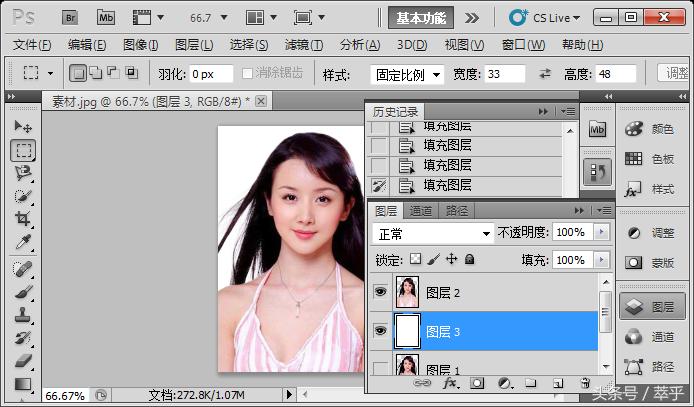Click Intersect with selection icon
The width and height of the screenshot is (694, 407).
[x=131, y=73]
